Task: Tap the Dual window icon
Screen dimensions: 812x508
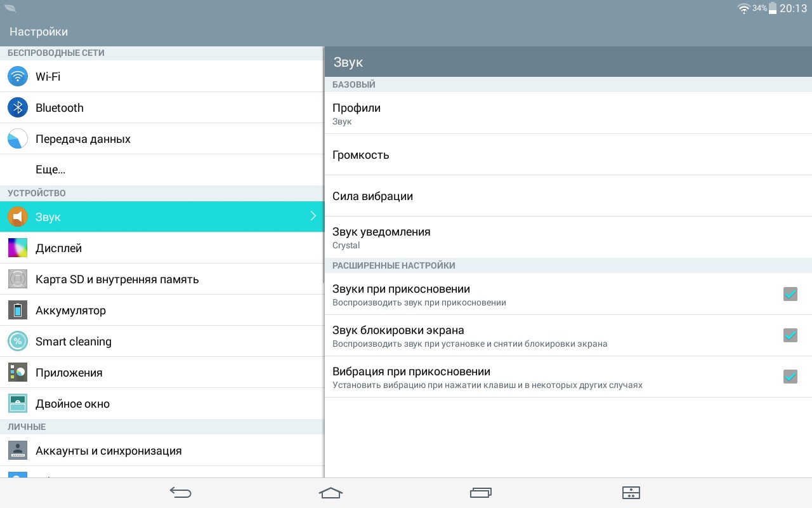Action: (x=18, y=403)
